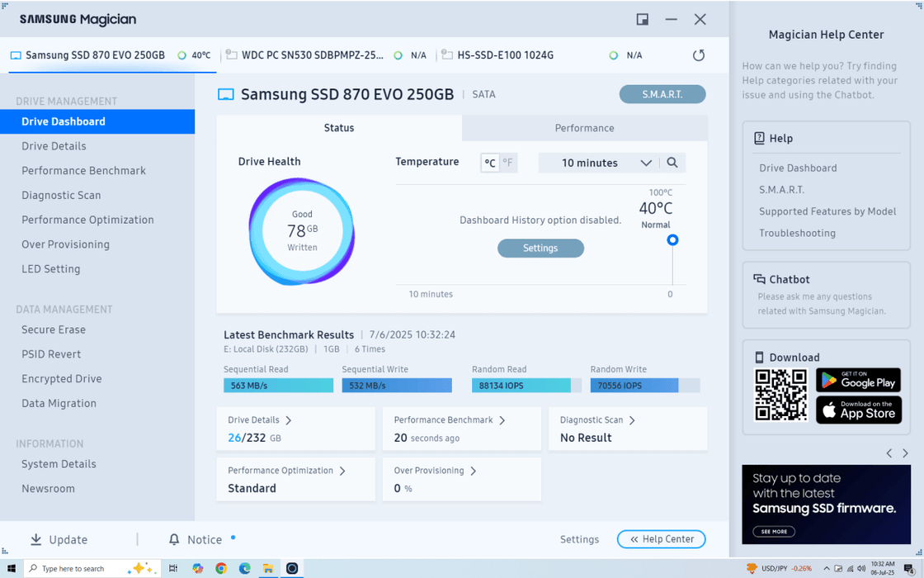Image resolution: width=924 pixels, height=578 pixels.
Task: Expand Over Provisioning card chevron
Action: [474, 471]
